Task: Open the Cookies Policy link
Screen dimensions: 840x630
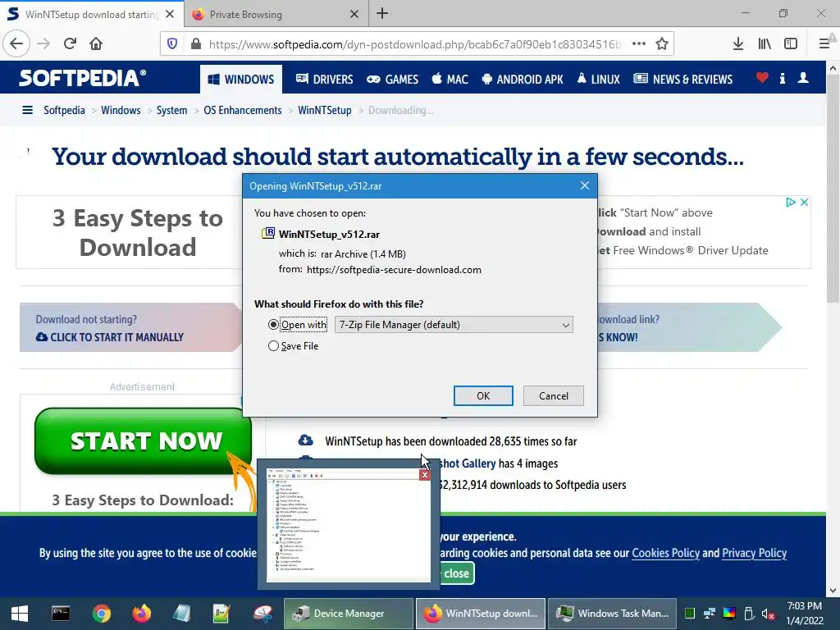Action: pyautogui.click(x=666, y=553)
